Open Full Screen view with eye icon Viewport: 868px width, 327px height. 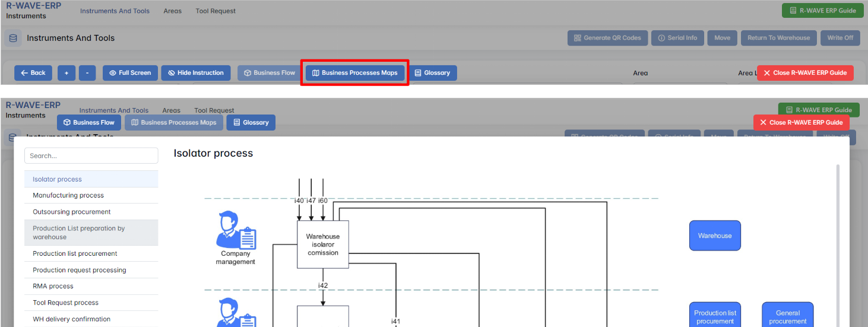click(x=130, y=73)
